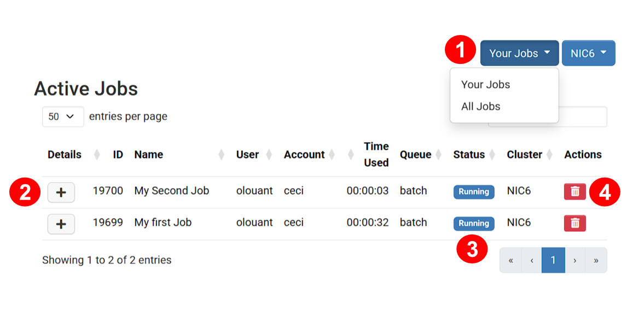
Task: Expand details for My Second Job
Action: pyautogui.click(x=61, y=192)
